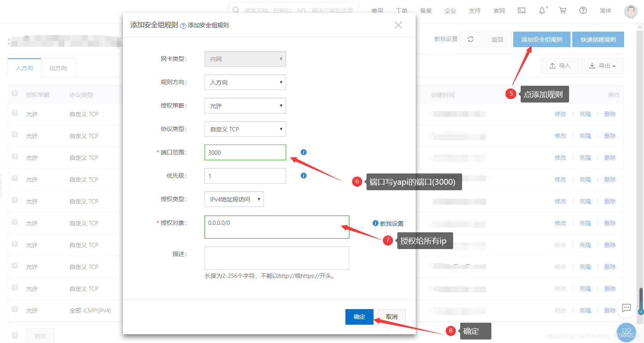
Task: Open the 网卡类型 dropdown
Action: pos(245,59)
